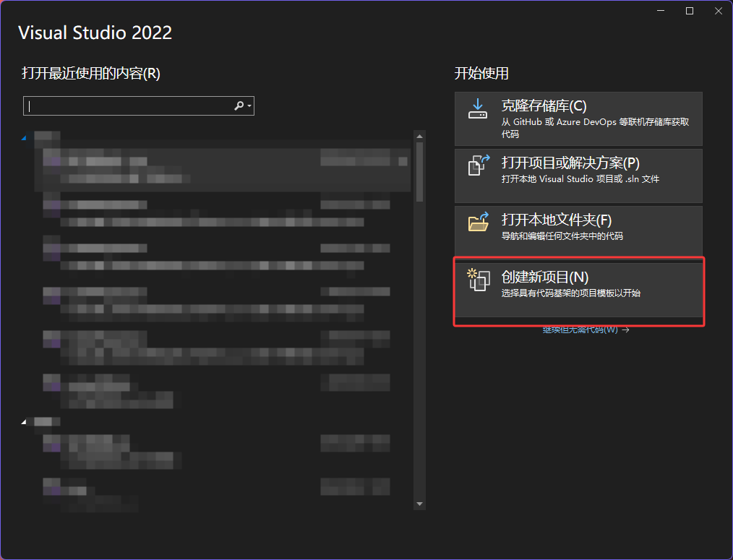Open 打开本地文件夹(F) option
The width and height of the screenshot is (733, 560).
[x=578, y=232]
